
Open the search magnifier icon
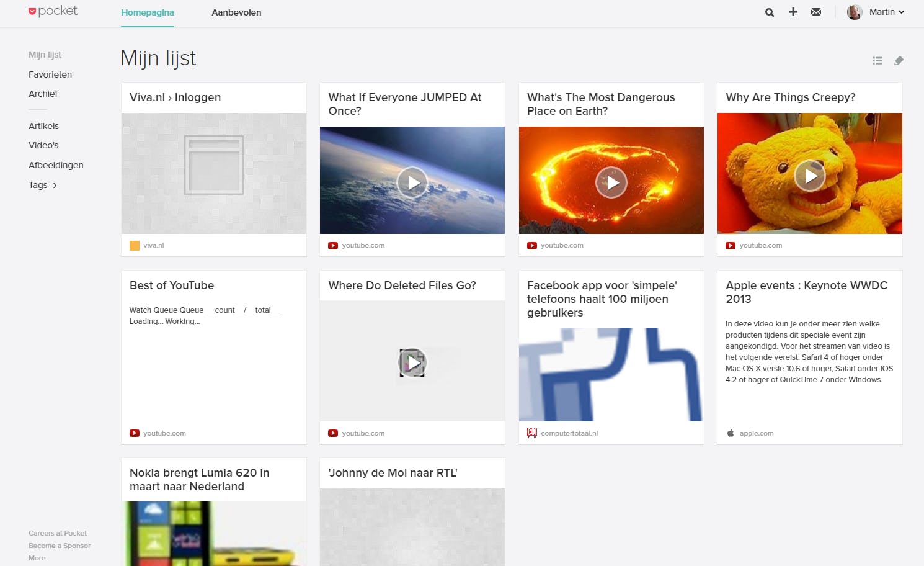click(770, 12)
